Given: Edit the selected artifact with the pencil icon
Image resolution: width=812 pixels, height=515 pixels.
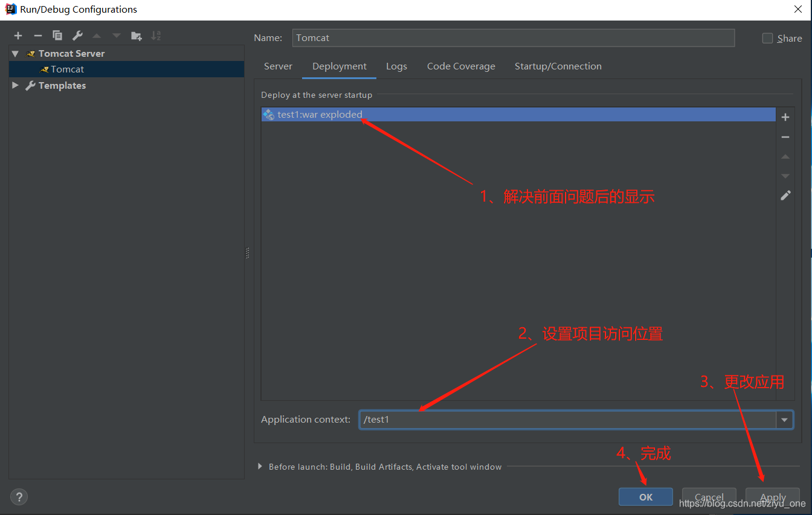Looking at the screenshot, I should (x=785, y=196).
